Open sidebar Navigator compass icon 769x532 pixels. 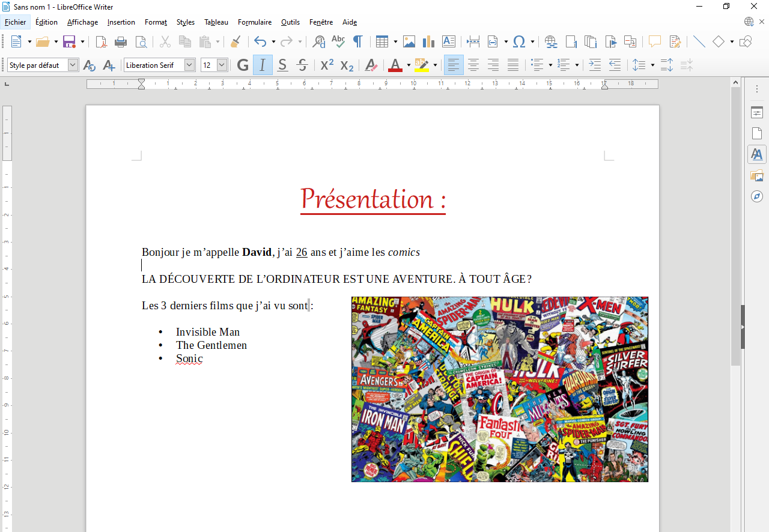coord(757,196)
